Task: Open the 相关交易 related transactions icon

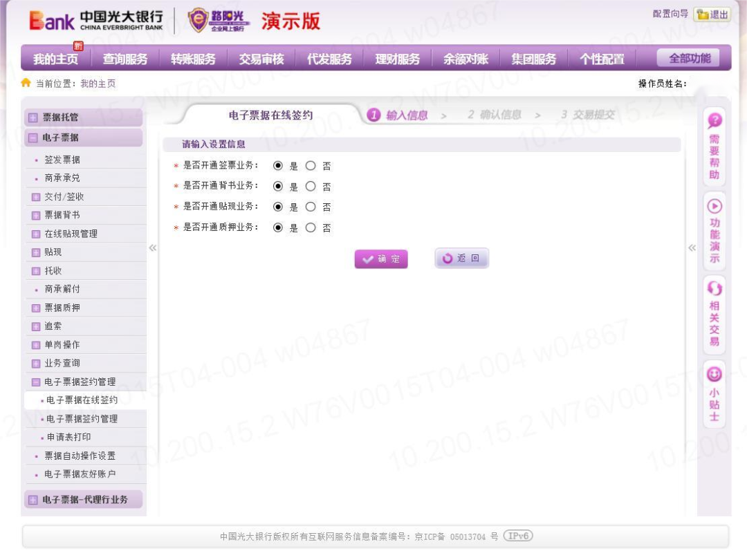Action: pyautogui.click(x=714, y=288)
